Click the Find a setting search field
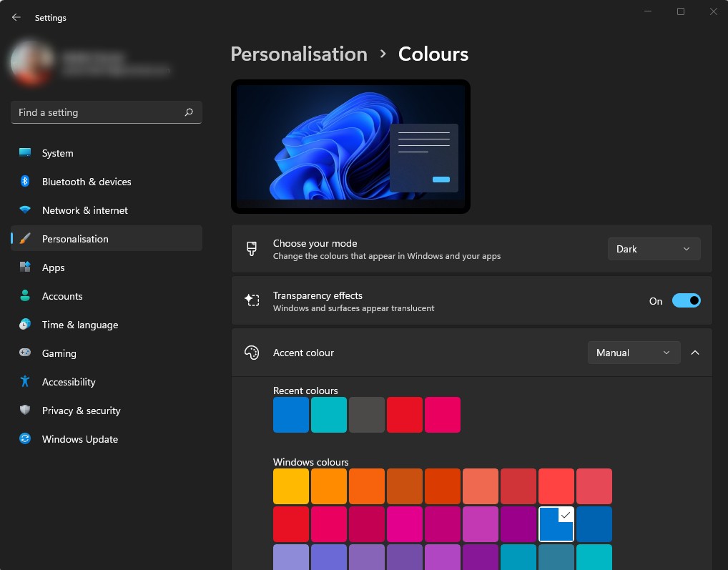 coord(107,112)
